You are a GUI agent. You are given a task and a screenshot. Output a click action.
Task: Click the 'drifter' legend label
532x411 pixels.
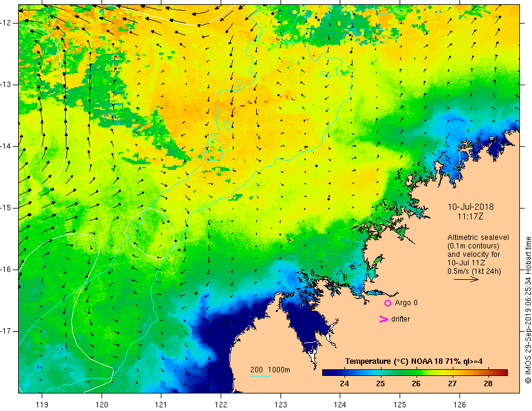tap(400, 319)
